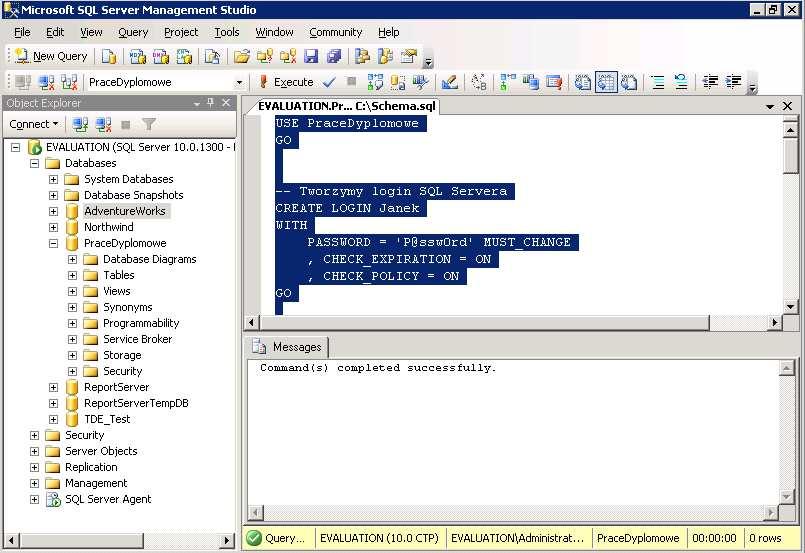Collapse the Databases folder

point(34,163)
